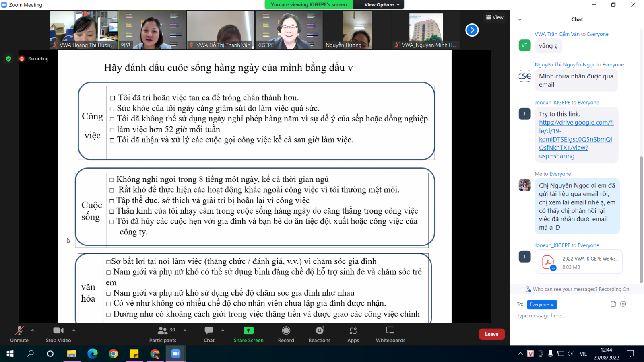Click slide line 'làm việc hơn 52 giờ mỗi tuần'
This screenshot has width=644, height=362.
click(168, 129)
